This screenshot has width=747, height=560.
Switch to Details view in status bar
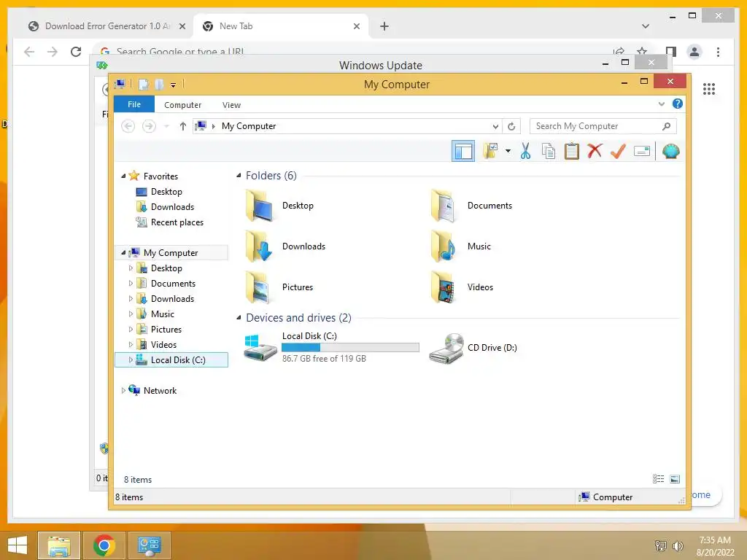coord(659,479)
